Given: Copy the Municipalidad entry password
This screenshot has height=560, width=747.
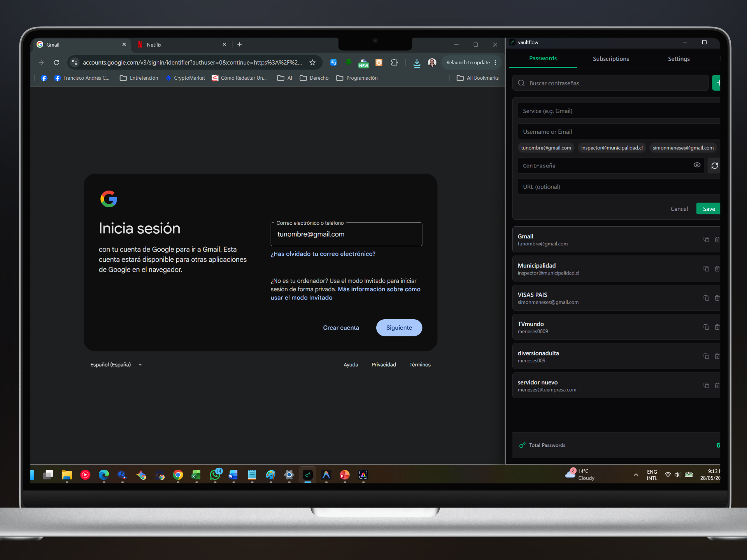Looking at the screenshot, I should (x=706, y=269).
